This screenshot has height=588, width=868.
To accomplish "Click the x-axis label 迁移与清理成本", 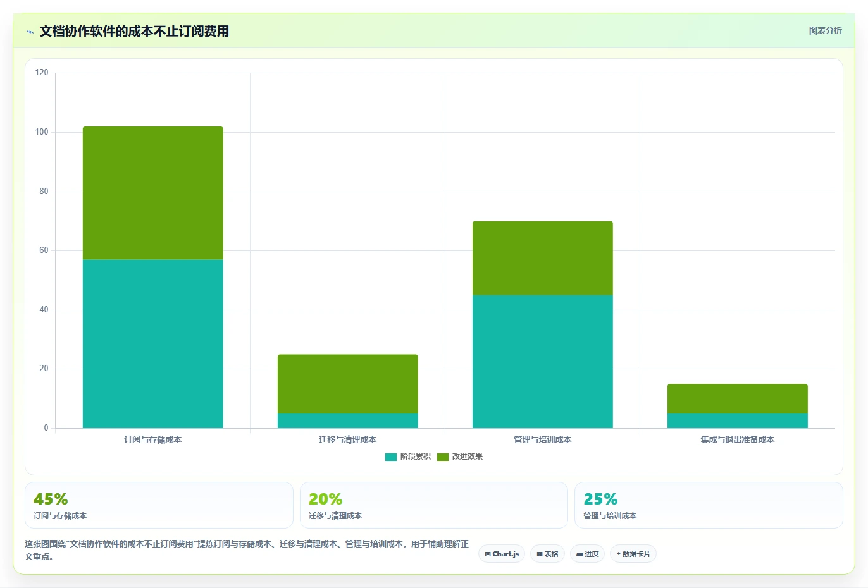I will tap(348, 439).
